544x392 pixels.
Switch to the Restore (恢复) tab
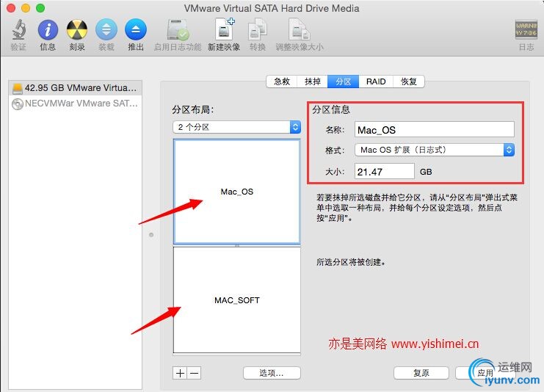point(408,81)
